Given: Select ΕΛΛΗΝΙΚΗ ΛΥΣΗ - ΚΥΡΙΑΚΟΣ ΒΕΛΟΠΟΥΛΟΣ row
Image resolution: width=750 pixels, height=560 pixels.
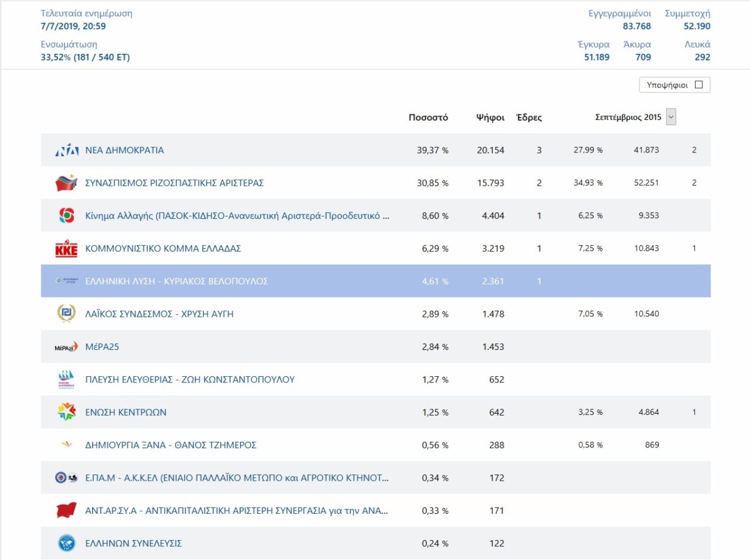Looking at the screenshot, I should (x=376, y=281).
